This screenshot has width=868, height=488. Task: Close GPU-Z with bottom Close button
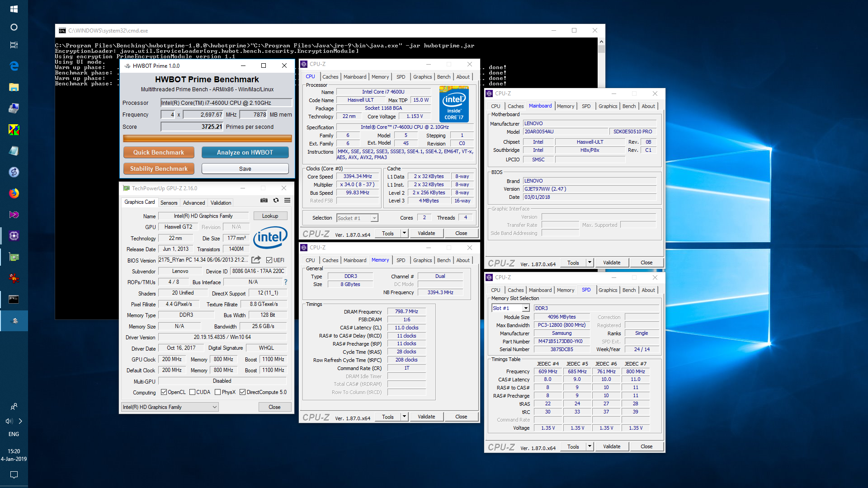pos(274,407)
